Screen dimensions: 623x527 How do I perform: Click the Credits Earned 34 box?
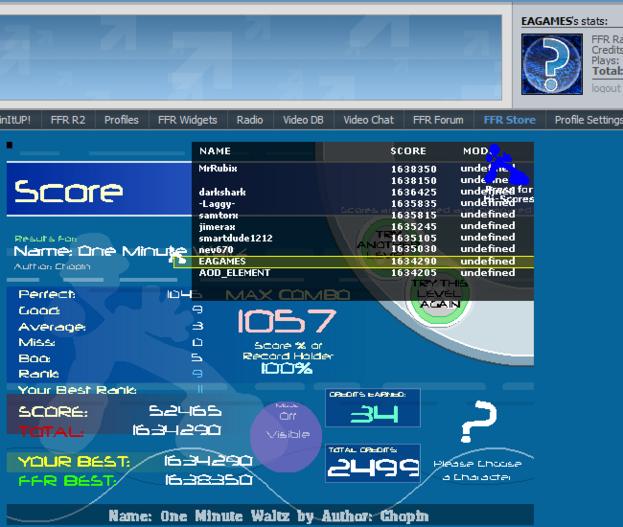[x=373, y=408]
